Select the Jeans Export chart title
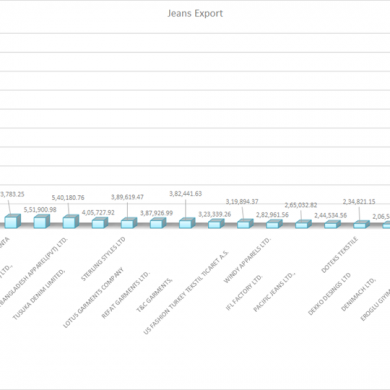 coord(195,13)
